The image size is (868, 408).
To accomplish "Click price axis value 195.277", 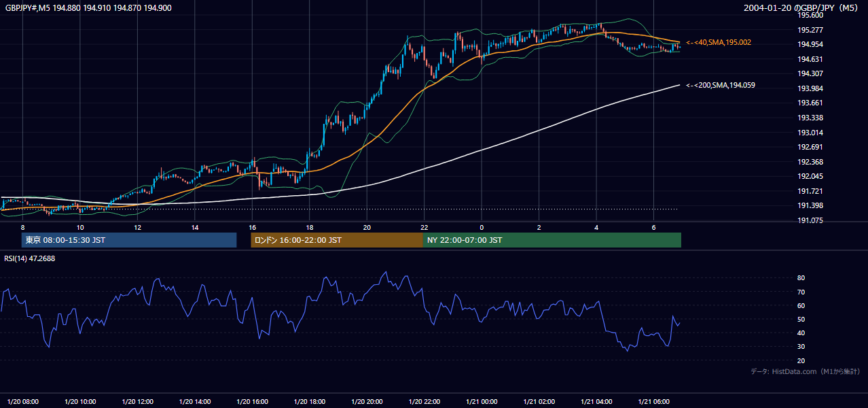I will (x=810, y=30).
